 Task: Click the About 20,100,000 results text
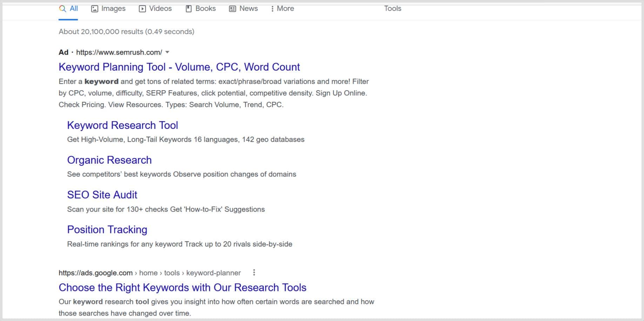(126, 32)
